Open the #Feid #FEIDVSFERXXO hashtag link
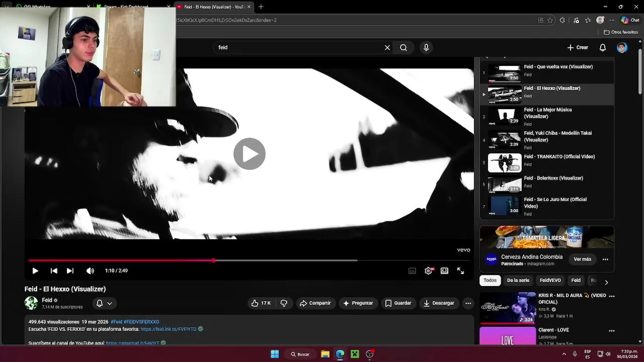 [x=135, y=322]
